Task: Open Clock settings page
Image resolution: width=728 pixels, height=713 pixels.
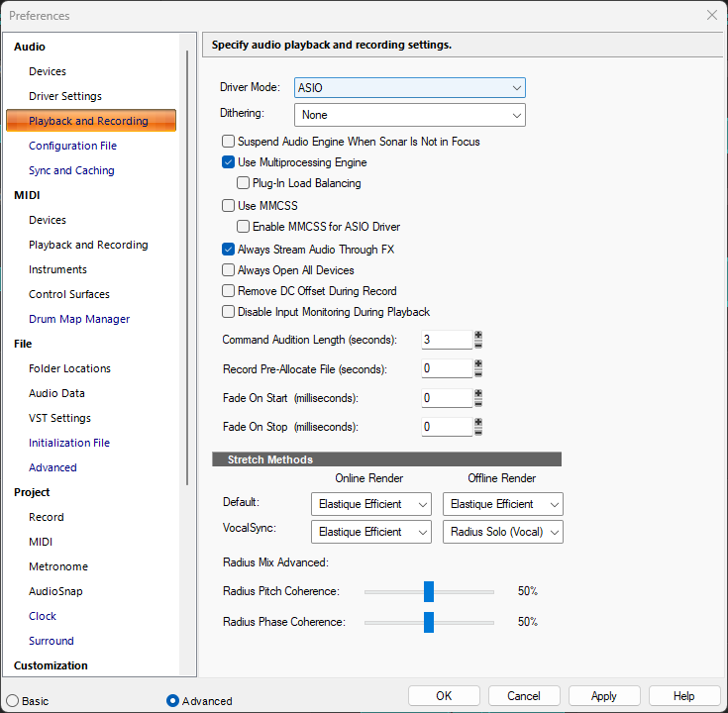Action: click(x=43, y=616)
